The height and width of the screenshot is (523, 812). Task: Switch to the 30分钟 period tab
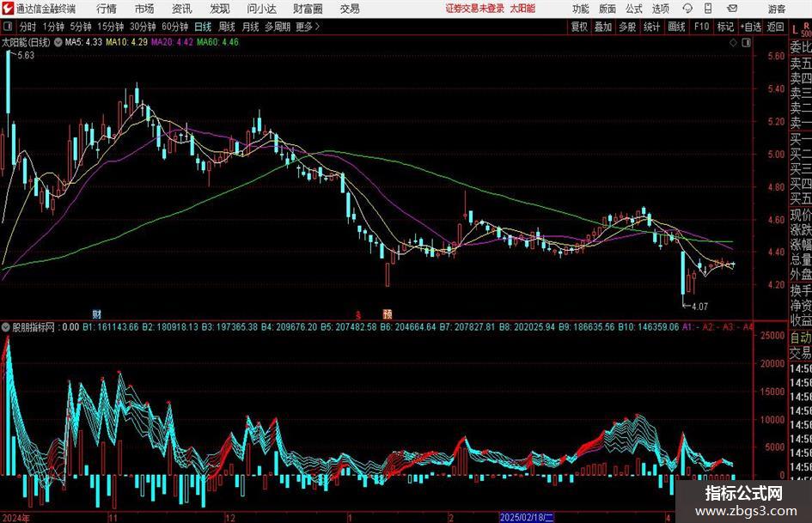[143, 27]
